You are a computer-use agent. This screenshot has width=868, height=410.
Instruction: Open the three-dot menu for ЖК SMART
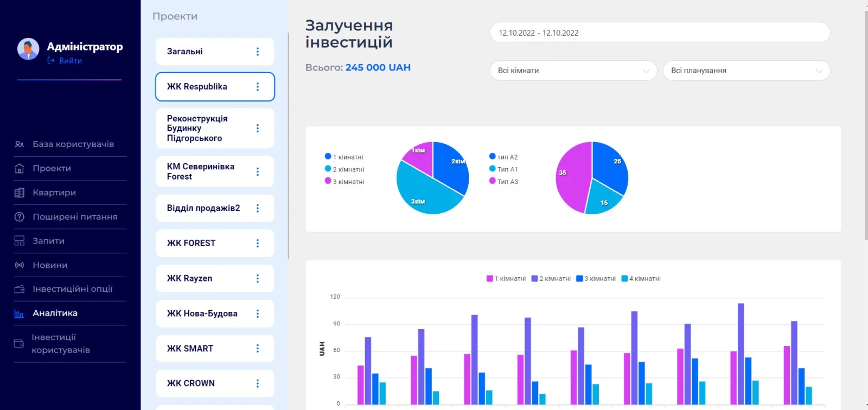258,349
